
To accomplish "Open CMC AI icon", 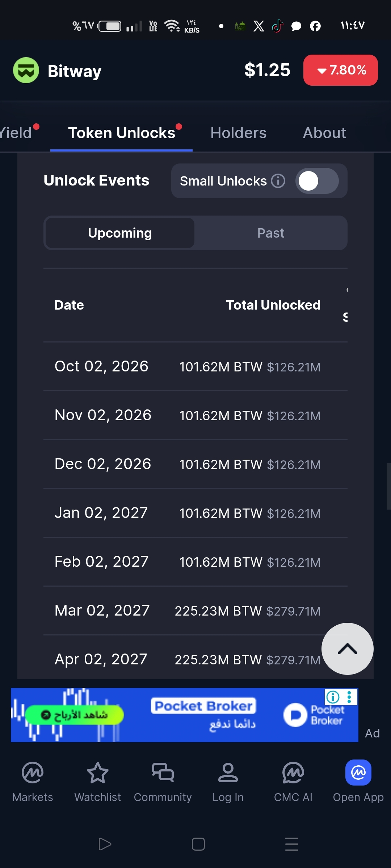I will [x=293, y=773].
